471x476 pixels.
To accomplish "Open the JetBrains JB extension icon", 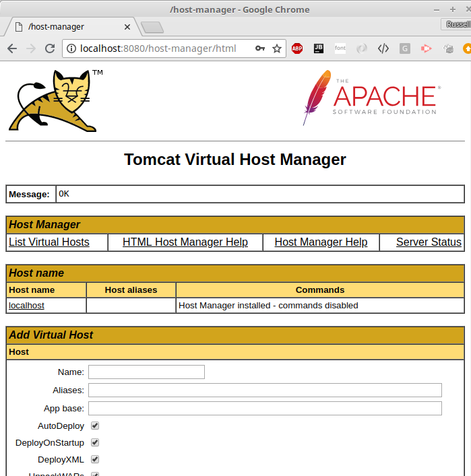I will coord(319,48).
